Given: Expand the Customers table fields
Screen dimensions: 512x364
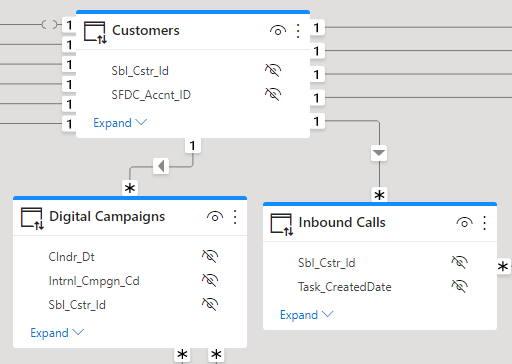Looking at the screenshot, I should [x=120, y=123].
